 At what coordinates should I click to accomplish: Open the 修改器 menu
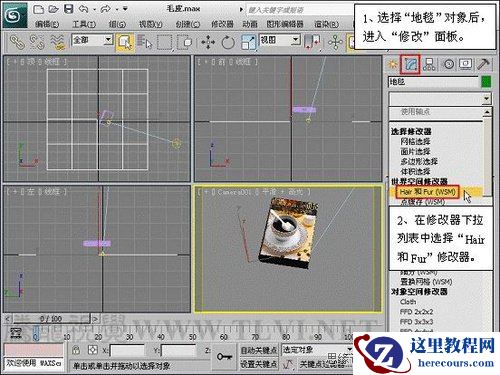(222, 24)
